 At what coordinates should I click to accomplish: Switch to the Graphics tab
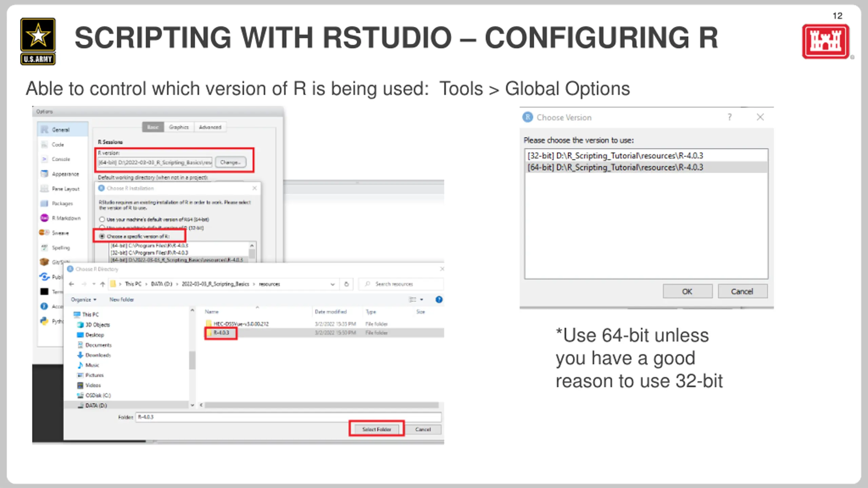click(x=179, y=127)
